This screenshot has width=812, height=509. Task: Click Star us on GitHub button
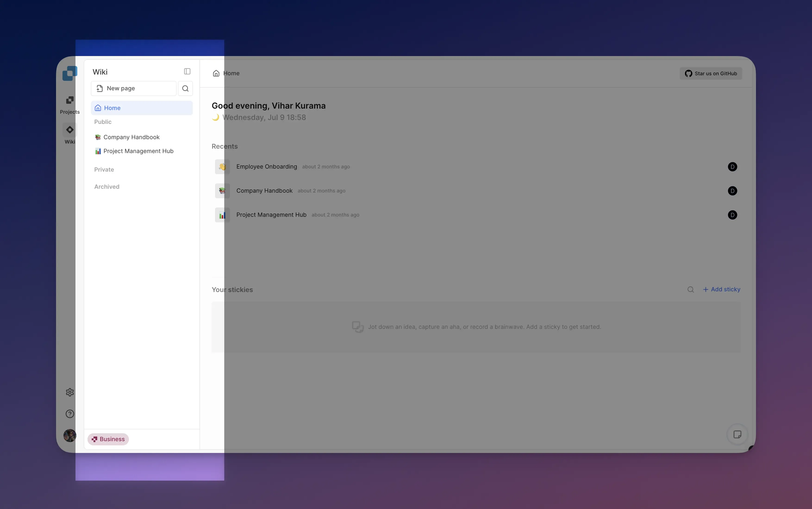point(711,74)
